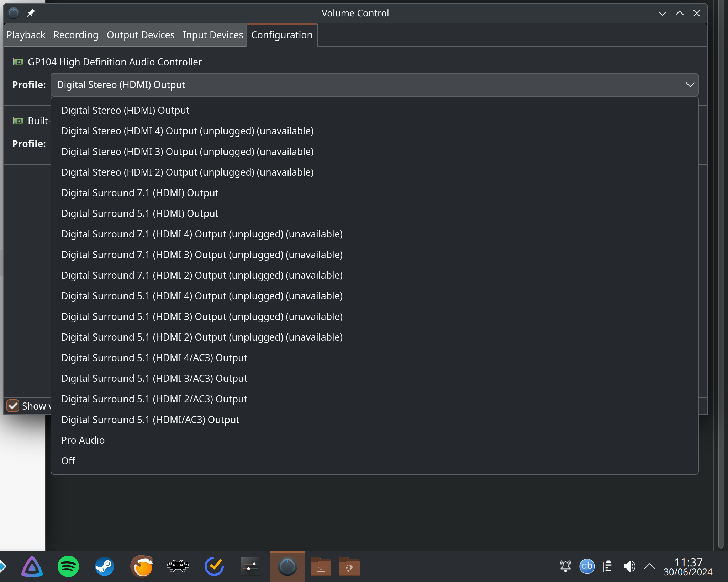Launch Steam from the taskbar
Image resolution: width=728 pixels, height=582 pixels.
(x=105, y=566)
